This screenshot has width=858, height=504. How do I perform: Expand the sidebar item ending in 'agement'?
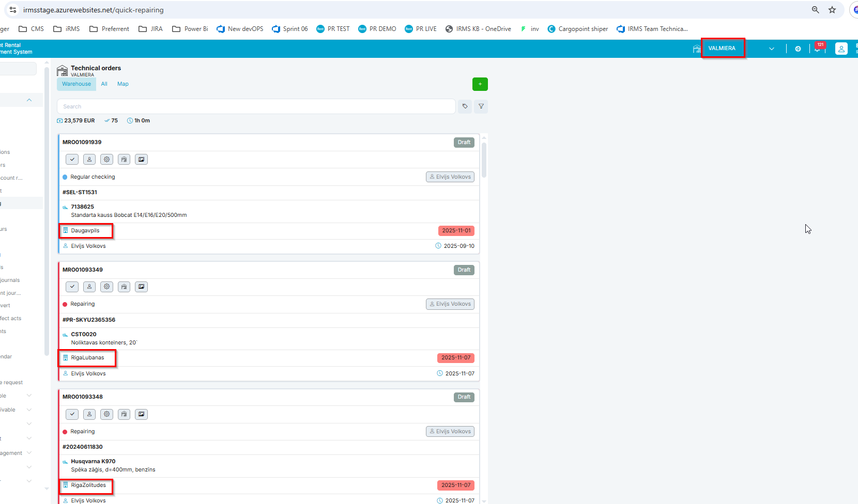tap(29, 453)
